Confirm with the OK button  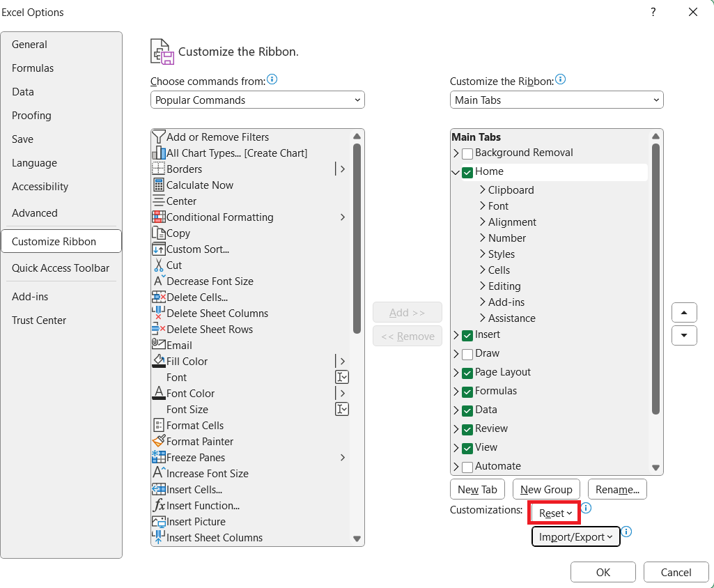[x=603, y=572]
